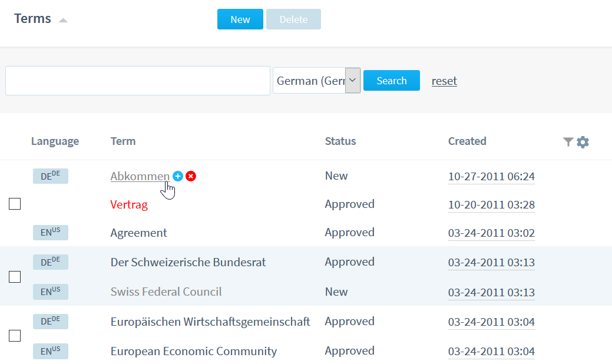Sort by the Language column header
Viewport: 612px width, 364px height.
[x=55, y=141]
